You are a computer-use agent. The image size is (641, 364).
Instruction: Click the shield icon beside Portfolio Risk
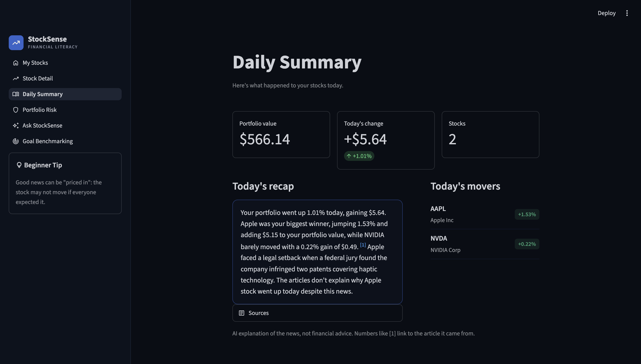[16, 110]
